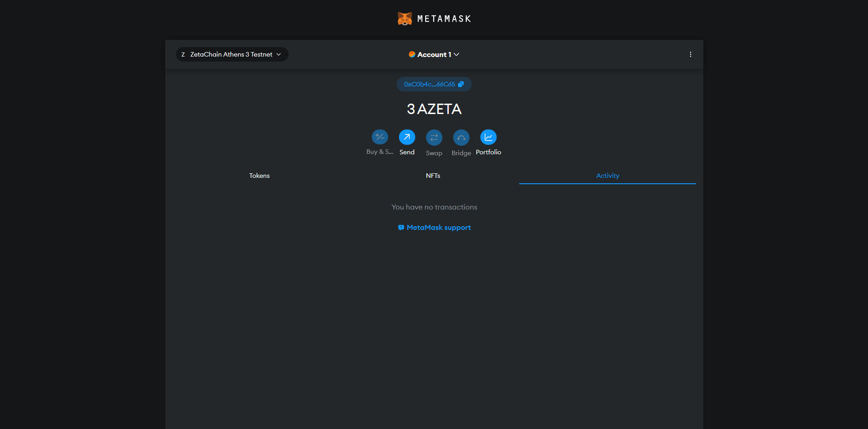Click the copy icon beside the address
Viewport: 868px width, 429px height.
(461, 84)
